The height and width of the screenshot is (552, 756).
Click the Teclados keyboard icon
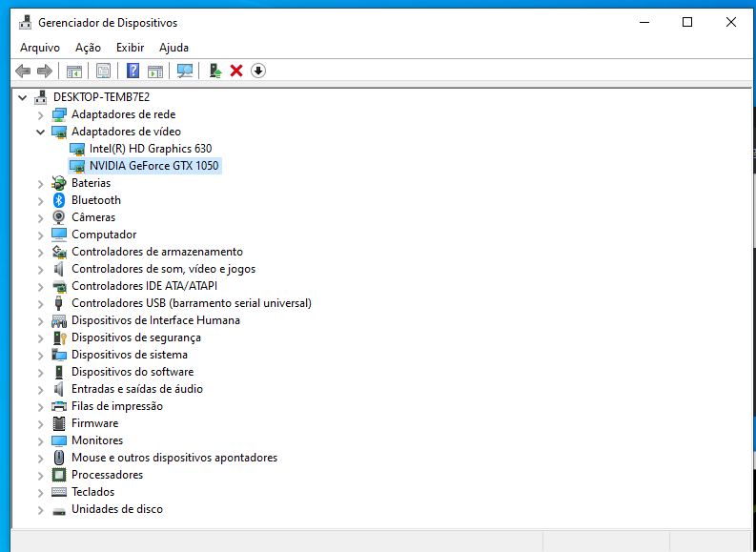(59, 492)
